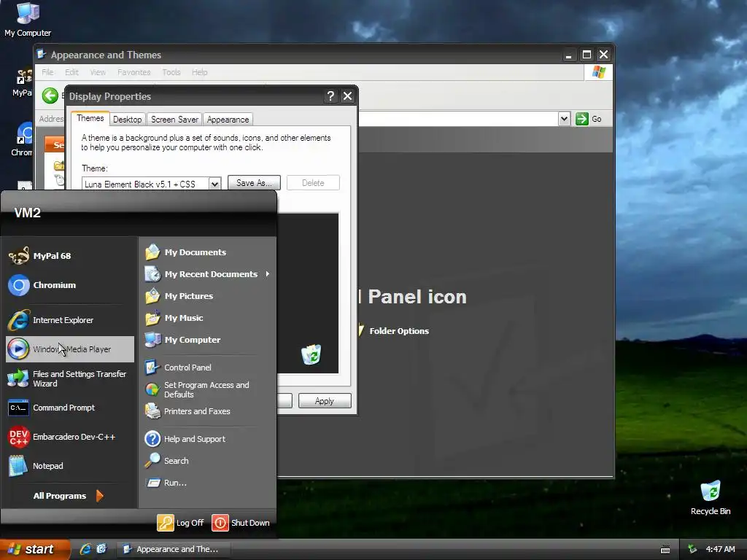Screen dimensions: 747x560
Task: Open Help and Support
Action: pyautogui.click(x=207, y=438)
